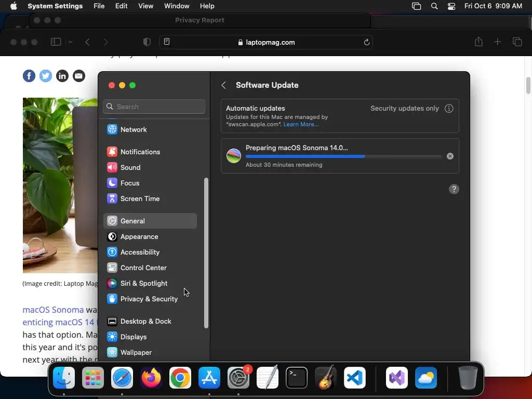Launch Google Chrome from the Dock
The image size is (532, 399).
tap(180, 378)
